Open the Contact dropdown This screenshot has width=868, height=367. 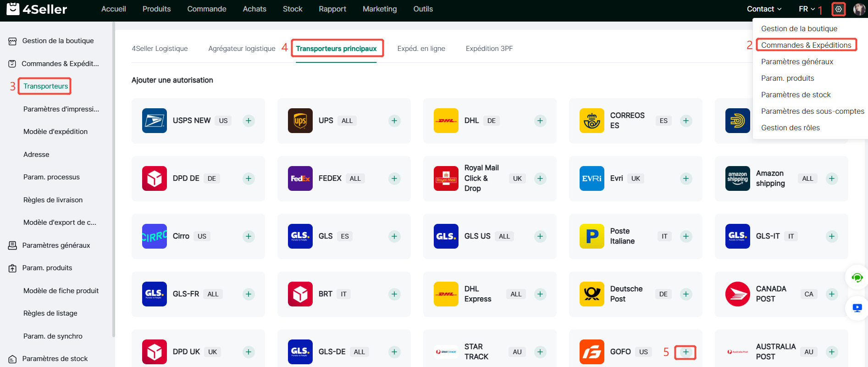coord(764,9)
